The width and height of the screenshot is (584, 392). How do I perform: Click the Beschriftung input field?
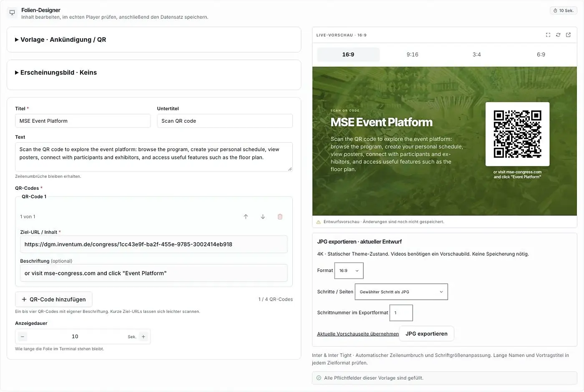pyautogui.click(x=154, y=273)
